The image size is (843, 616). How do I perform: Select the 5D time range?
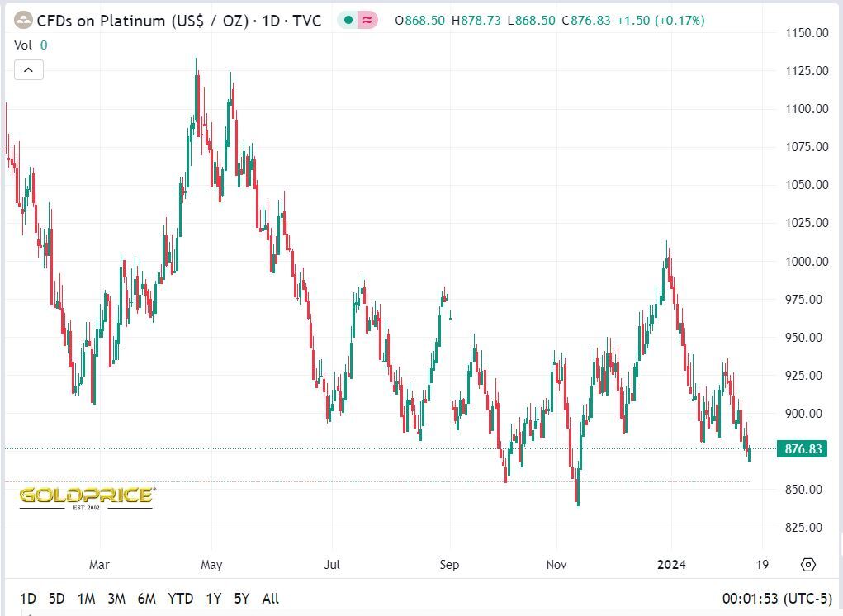click(x=56, y=599)
